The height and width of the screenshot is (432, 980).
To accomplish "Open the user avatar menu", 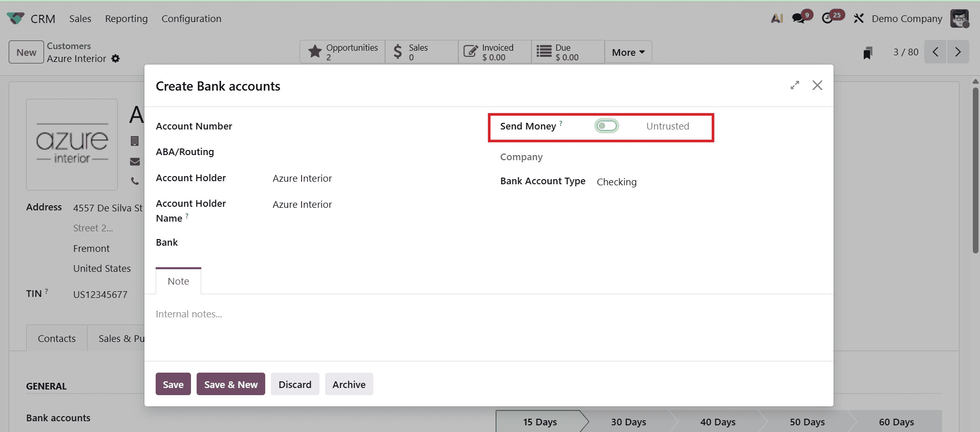I will pyautogui.click(x=960, y=18).
